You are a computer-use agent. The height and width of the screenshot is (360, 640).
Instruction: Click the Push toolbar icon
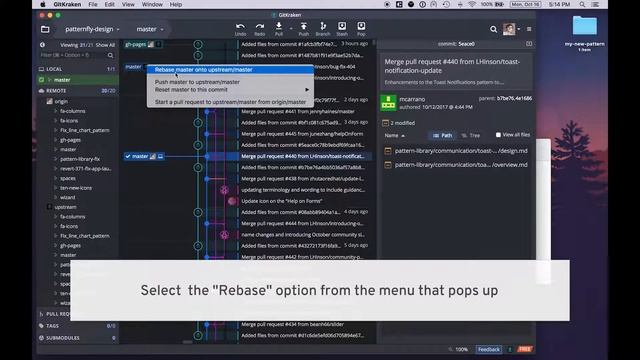(x=304, y=29)
